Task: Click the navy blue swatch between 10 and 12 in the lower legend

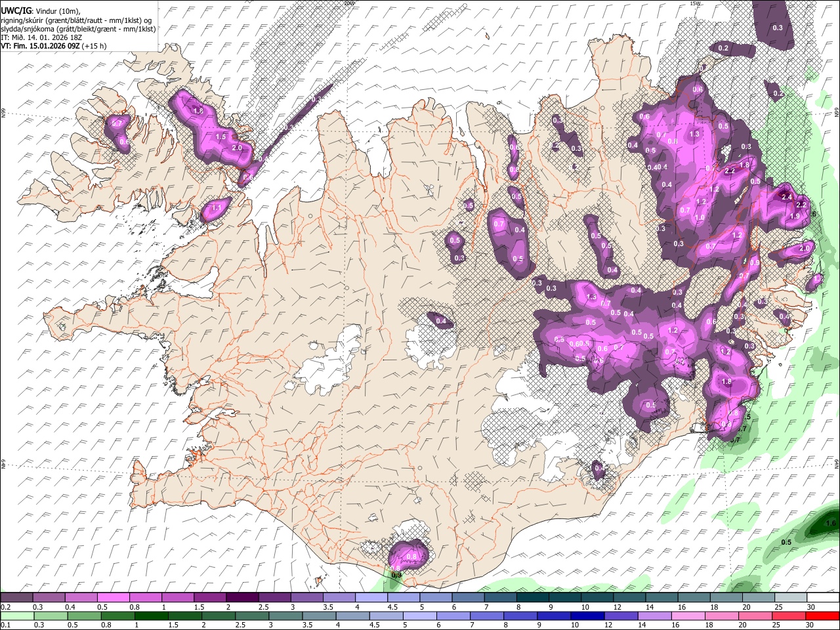Action: click(587, 616)
